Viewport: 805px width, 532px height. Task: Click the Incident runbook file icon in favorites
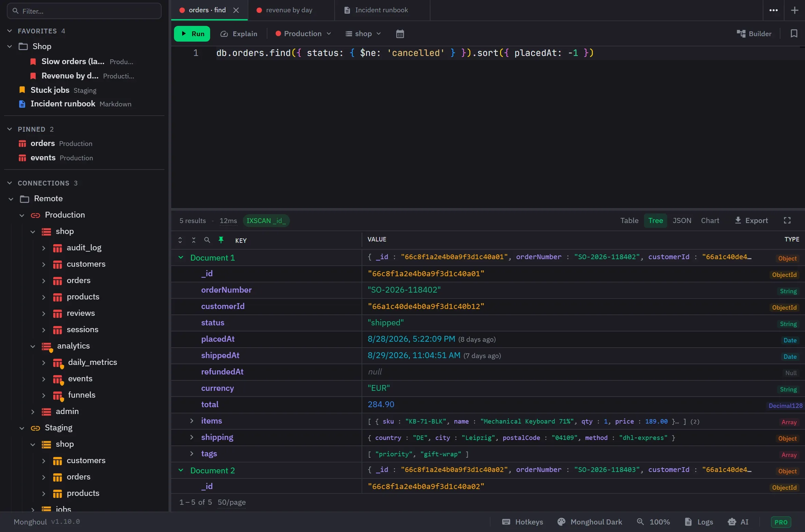point(22,104)
